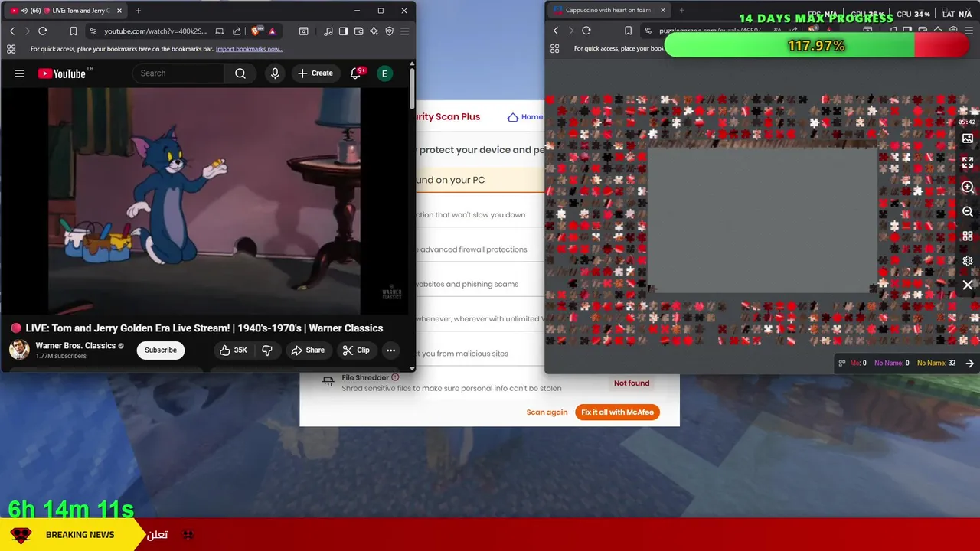Viewport: 980px width, 551px height.
Task: Dislike the Tom and Jerry video
Action: point(267,350)
